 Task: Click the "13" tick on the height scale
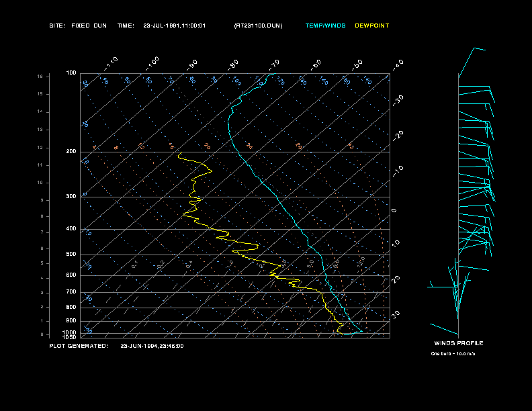click(40, 130)
